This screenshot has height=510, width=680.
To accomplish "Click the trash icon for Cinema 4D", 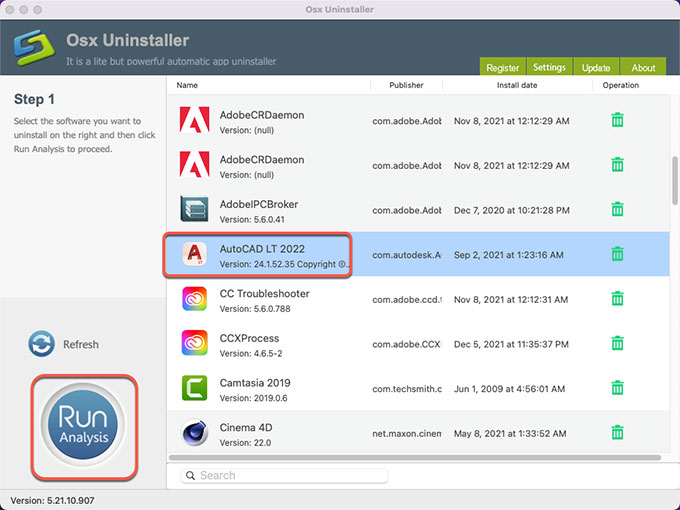I will tap(617, 433).
